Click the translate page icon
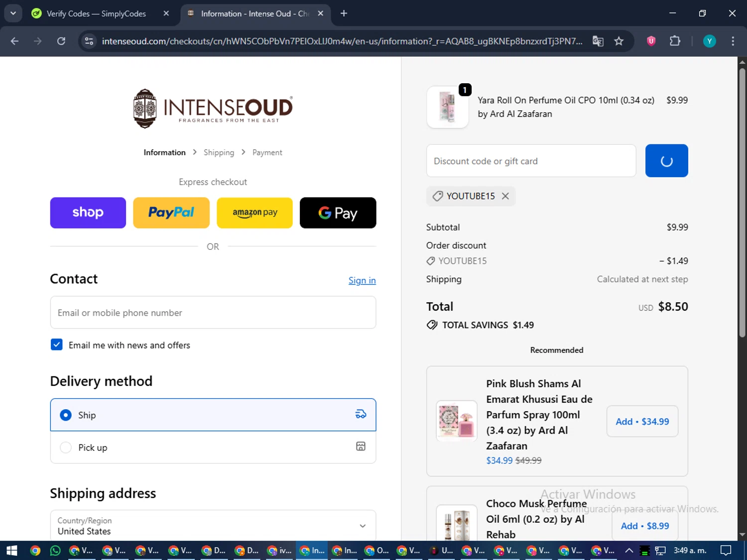The width and height of the screenshot is (747, 560). (598, 41)
